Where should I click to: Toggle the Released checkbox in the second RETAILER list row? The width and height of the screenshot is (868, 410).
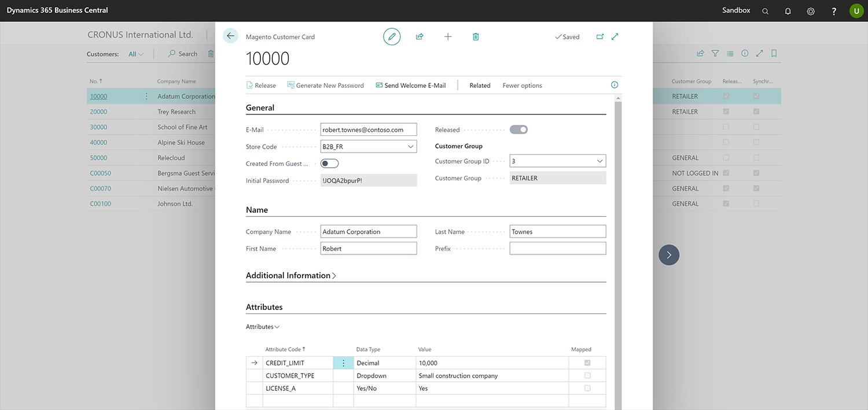(x=726, y=112)
